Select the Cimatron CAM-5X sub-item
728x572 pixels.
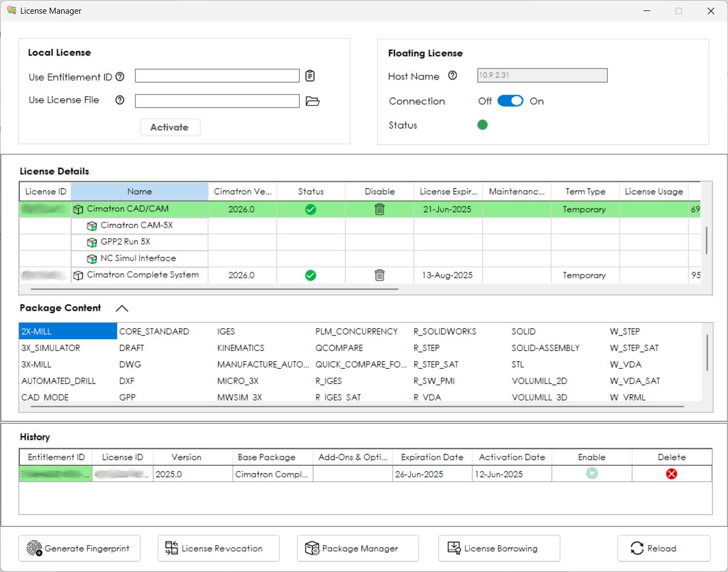[137, 226]
